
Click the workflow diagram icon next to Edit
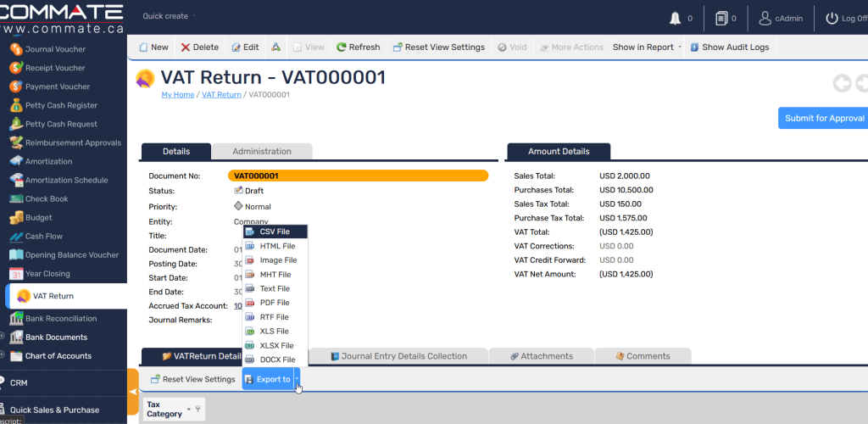coord(275,47)
